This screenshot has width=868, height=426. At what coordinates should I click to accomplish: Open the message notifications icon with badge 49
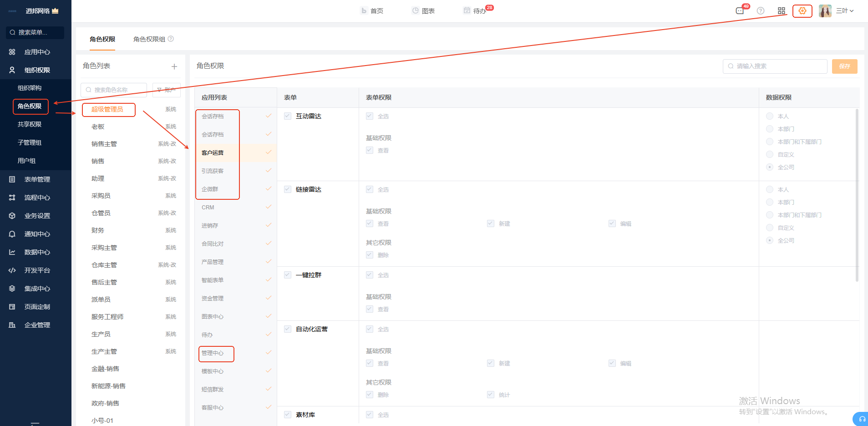[x=740, y=11]
